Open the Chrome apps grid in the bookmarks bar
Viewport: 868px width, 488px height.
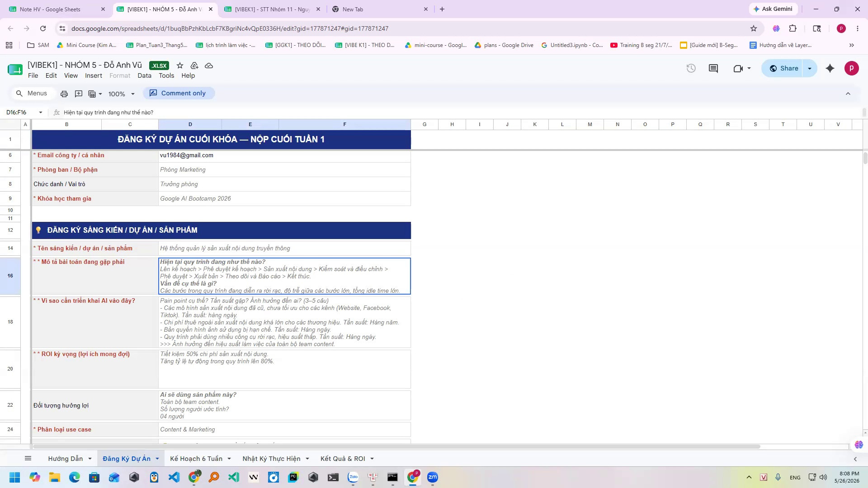[9, 45]
